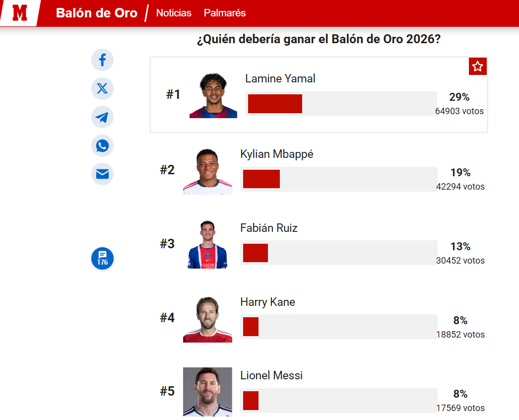Select Harry Kane's player photo
Image resolution: width=519 pixels, height=420 pixels.
[x=207, y=319]
